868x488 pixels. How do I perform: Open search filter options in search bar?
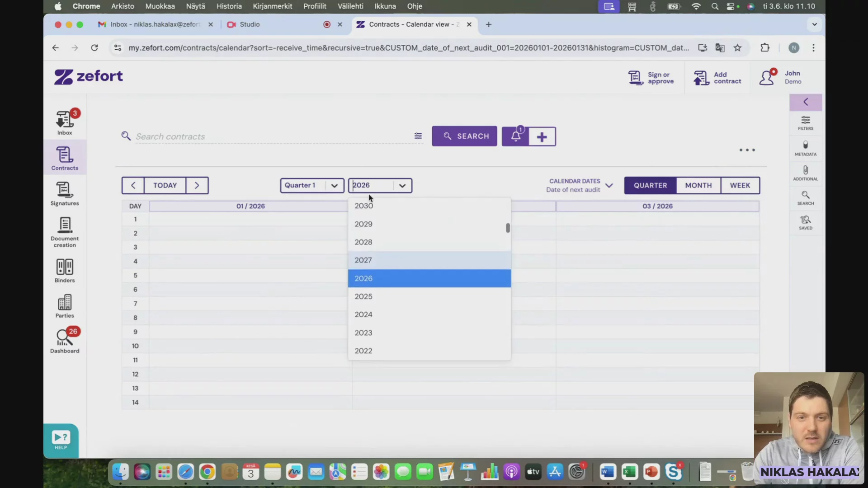click(418, 136)
